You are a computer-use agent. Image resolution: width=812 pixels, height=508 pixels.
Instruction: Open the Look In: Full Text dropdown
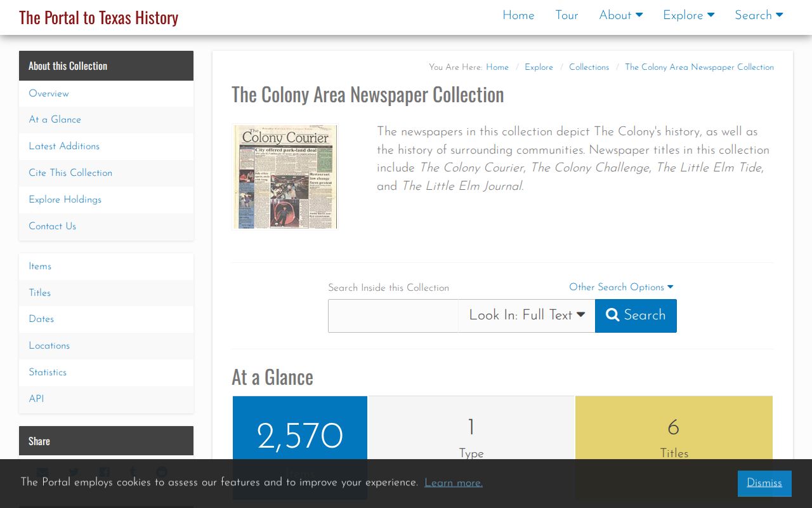click(x=527, y=316)
